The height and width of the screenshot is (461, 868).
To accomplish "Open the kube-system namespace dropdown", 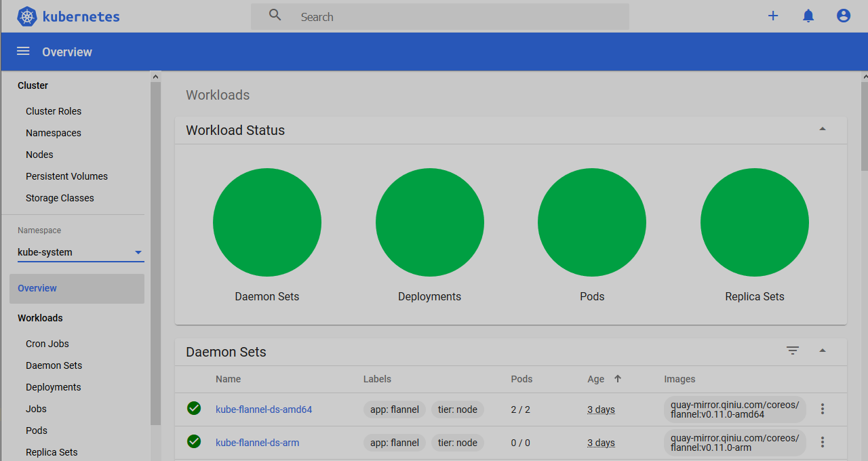I will [x=81, y=252].
